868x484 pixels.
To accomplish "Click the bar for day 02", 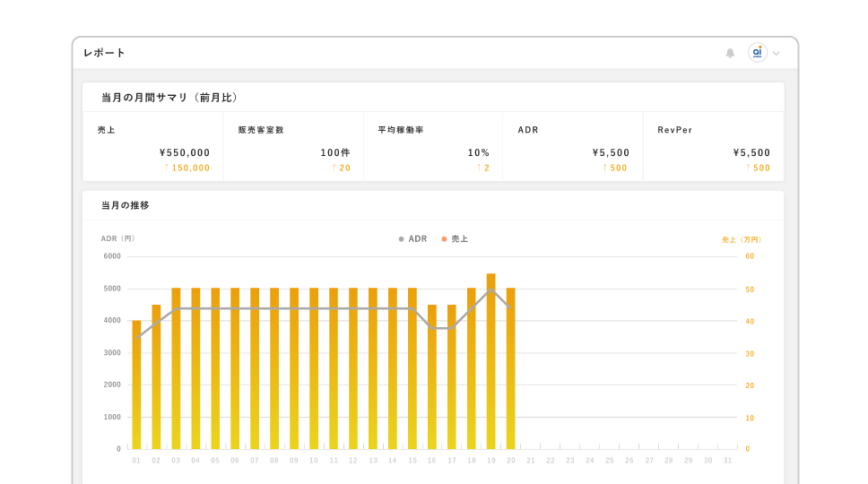I will (x=156, y=376).
